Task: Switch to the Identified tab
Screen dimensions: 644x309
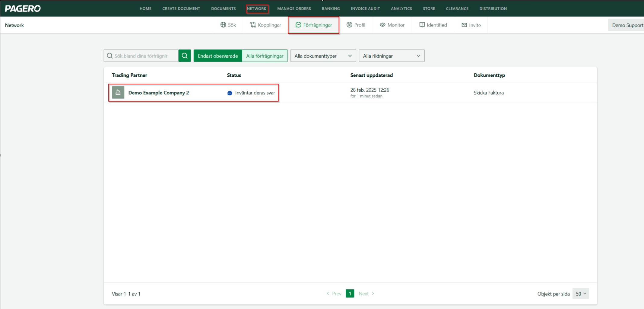Action: click(x=433, y=25)
